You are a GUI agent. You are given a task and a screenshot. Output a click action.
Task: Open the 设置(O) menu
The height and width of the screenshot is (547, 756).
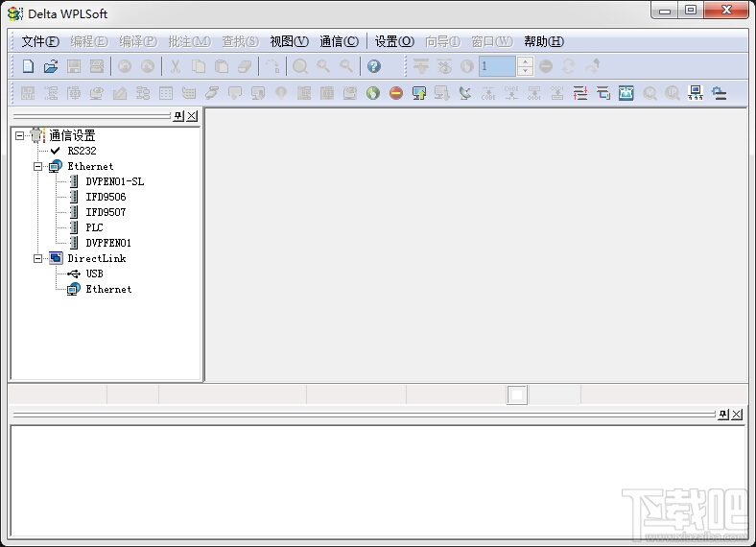click(x=394, y=41)
